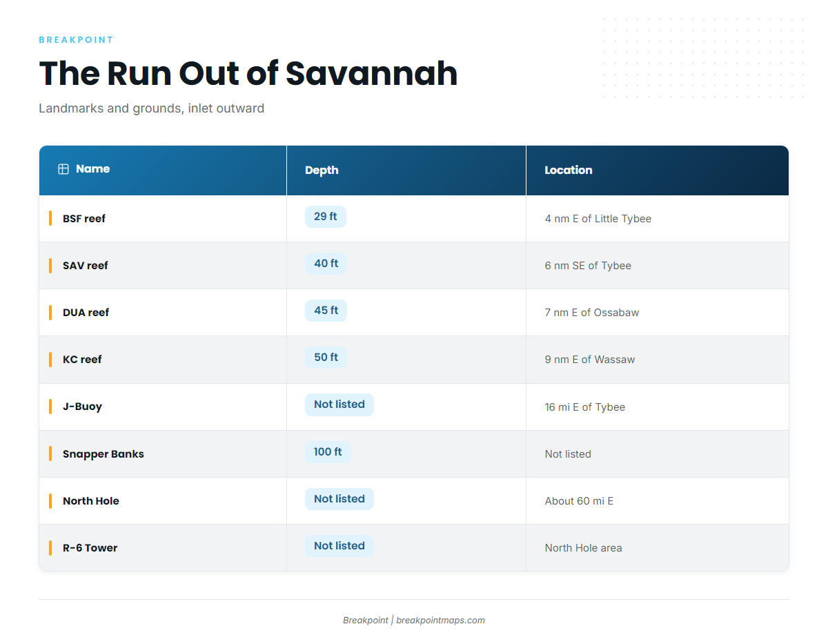The image size is (828, 644).
Task: Click the 50 ft depth badge
Action: [326, 358]
